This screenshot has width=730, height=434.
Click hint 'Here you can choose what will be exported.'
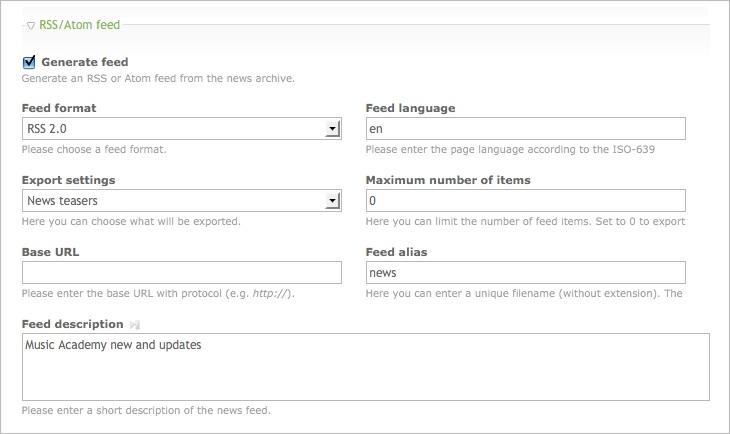coord(131,221)
